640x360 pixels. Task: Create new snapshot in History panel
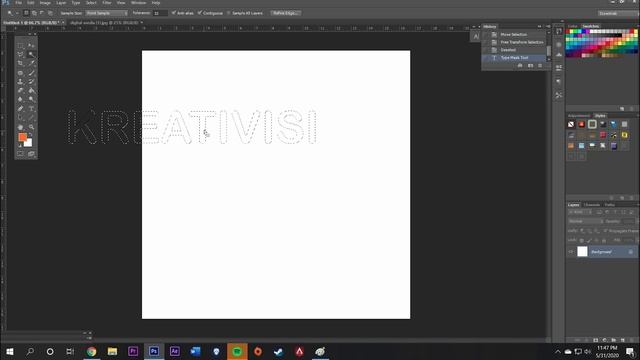(530, 65)
